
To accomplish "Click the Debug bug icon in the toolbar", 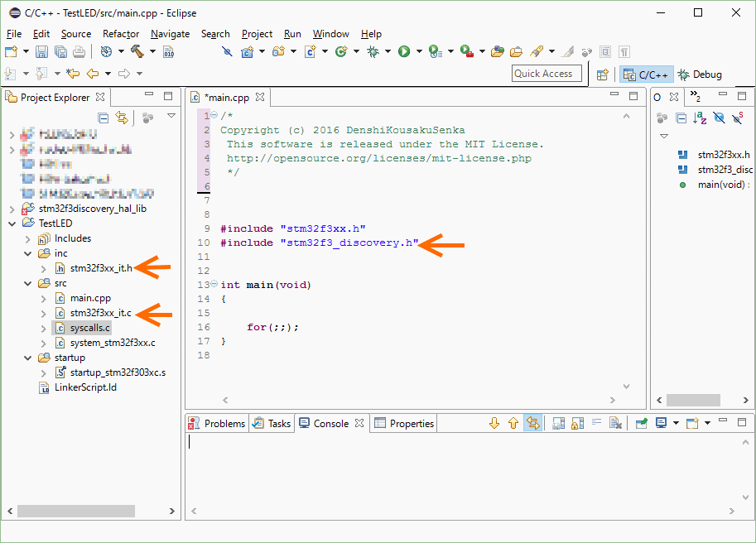I will (373, 51).
